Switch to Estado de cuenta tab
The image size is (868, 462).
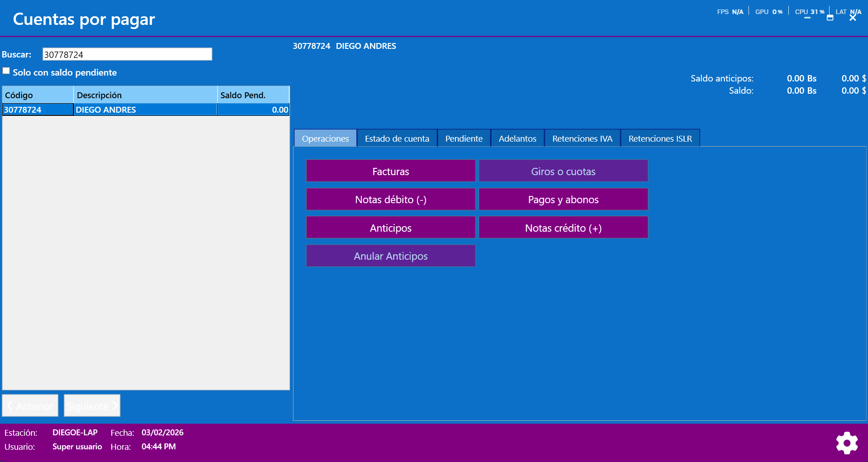397,138
